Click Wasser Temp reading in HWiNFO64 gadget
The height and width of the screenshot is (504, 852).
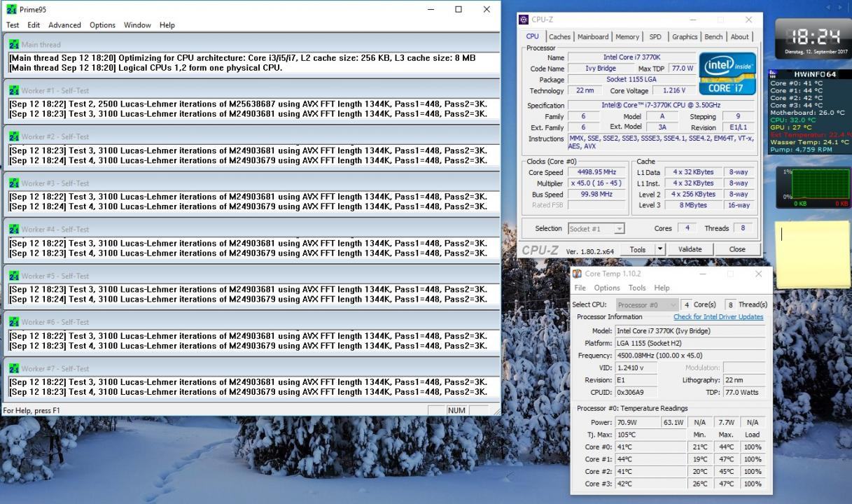809,141
